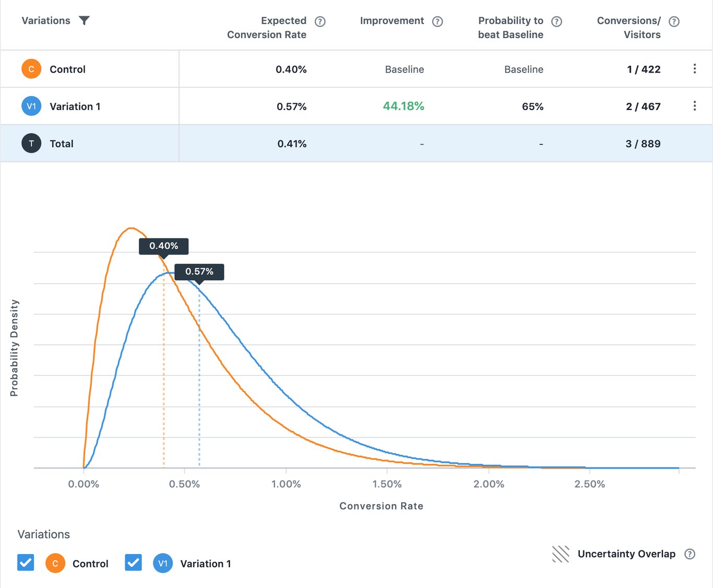Screen dimensions: 713x588
Task: Click the help icon beside Expected Conversion Rate
Action: coord(320,21)
